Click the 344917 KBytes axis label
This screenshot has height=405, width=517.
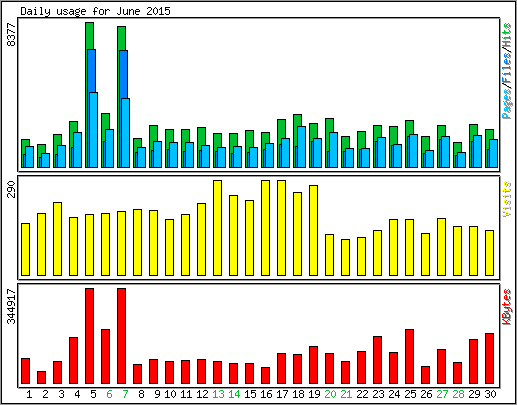click(11, 306)
